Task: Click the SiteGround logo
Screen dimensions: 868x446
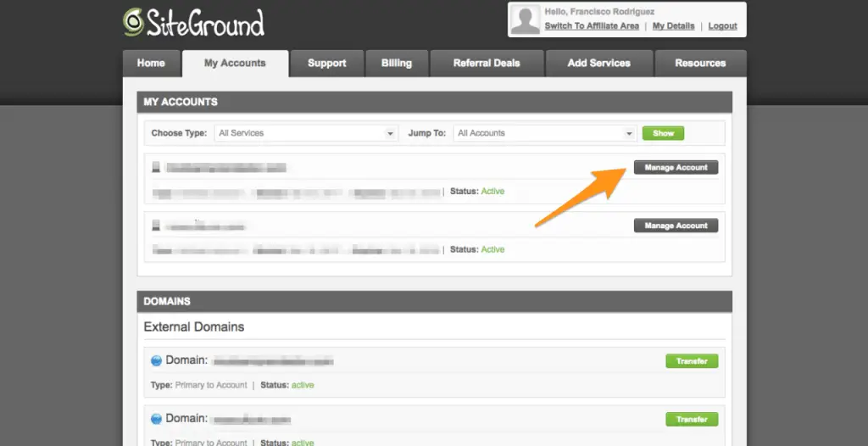Action: pyautogui.click(x=193, y=23)
